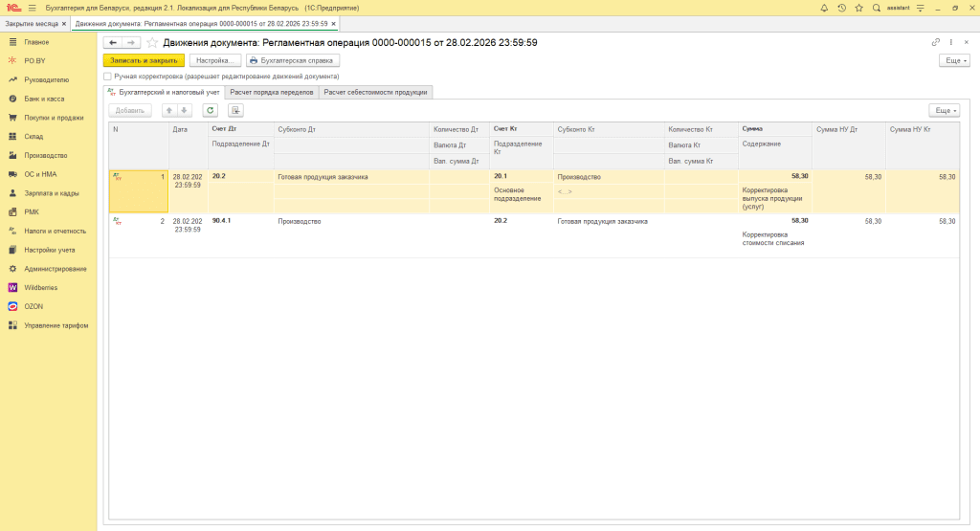The height and width of the screenshot is (531, 980).
Task: Click Субконто Дт column header
Action: pos(352,129)
